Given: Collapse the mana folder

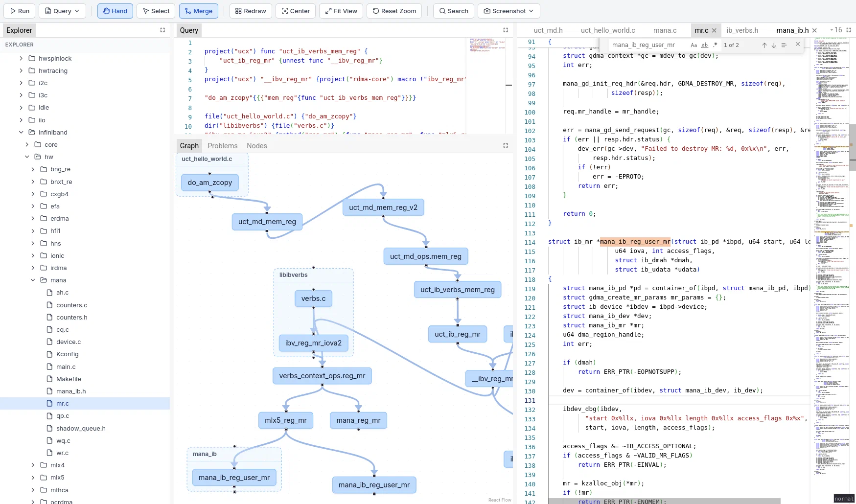Looking at the screenshot, I should tap(33, 280).
